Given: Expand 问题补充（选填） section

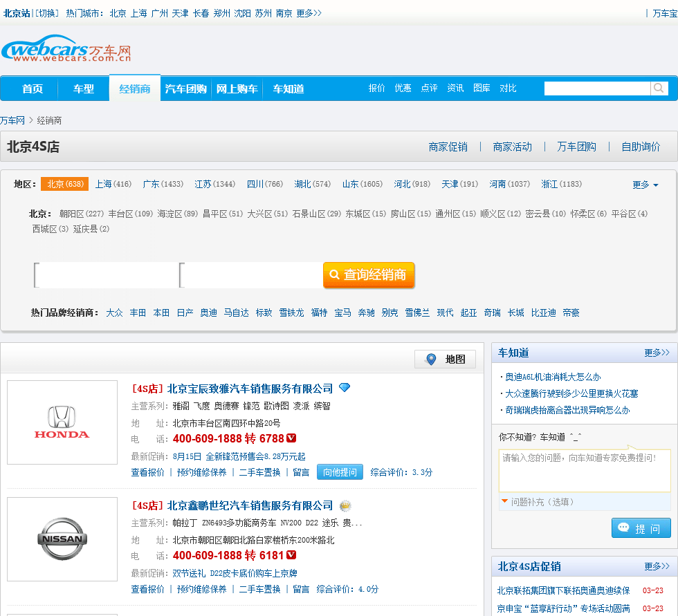Looking at the screenshot, I should coord(538,501).
